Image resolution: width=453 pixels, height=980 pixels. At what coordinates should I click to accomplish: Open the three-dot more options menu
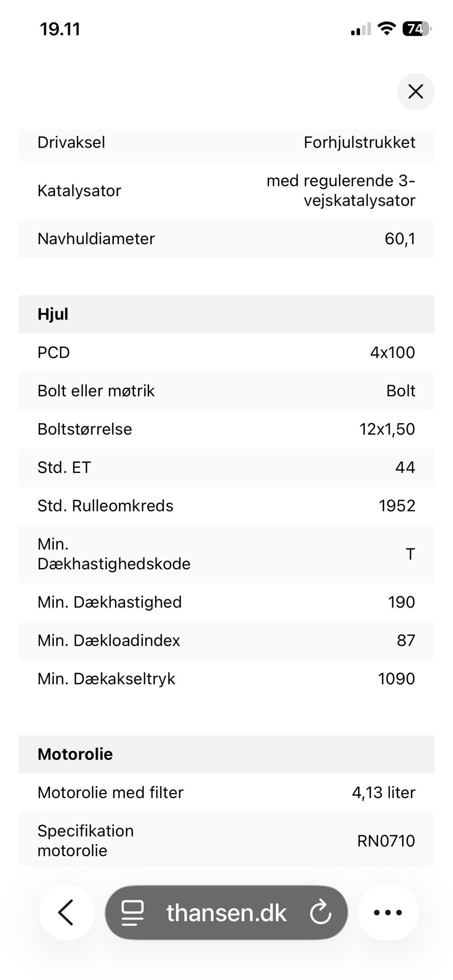click(388, 912)
